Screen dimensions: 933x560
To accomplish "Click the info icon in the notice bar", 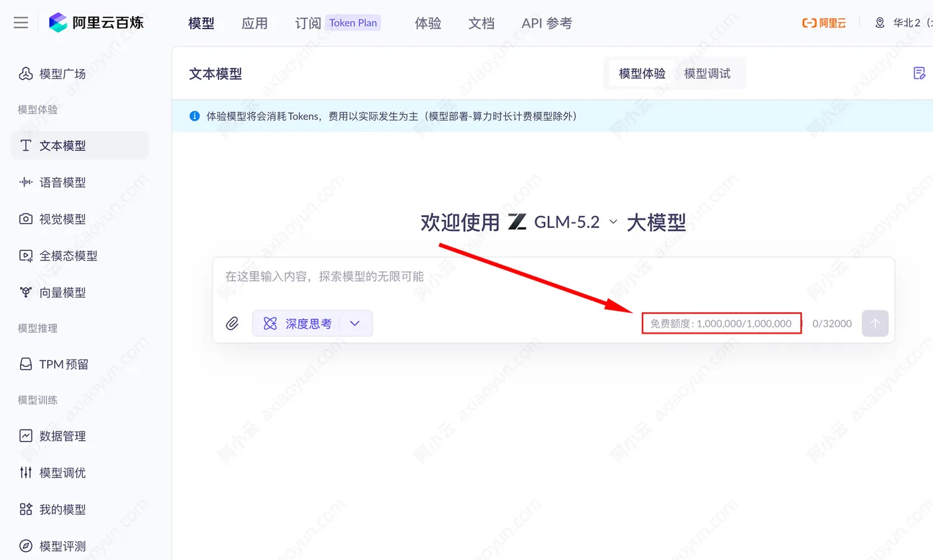I will click(x=195, y=116).
